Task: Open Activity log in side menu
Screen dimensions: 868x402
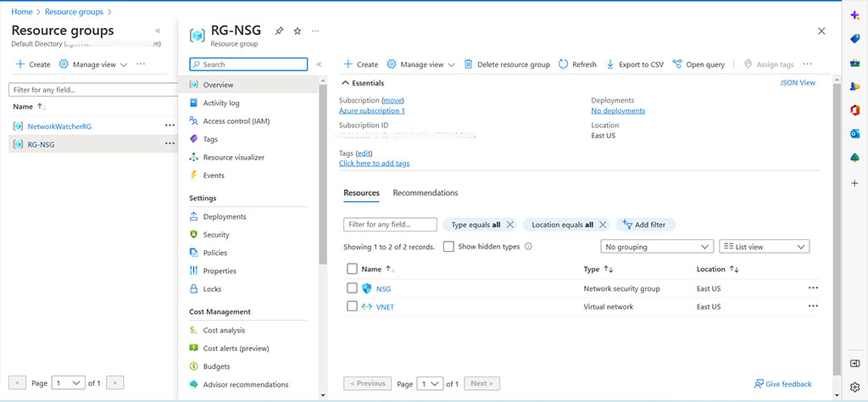Action: (x=221, y=103)
